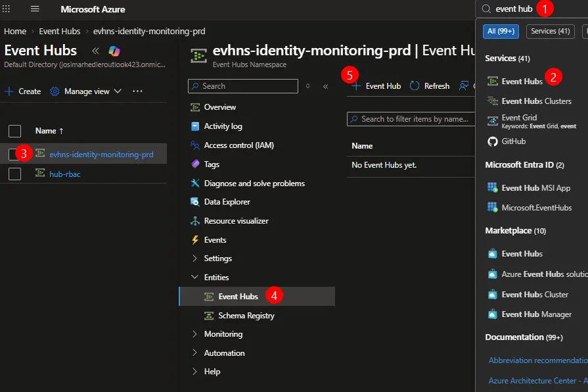588x392 pixels.
Task: Open the hub-rbac namespace link
Action: click(x=65, y=174)
